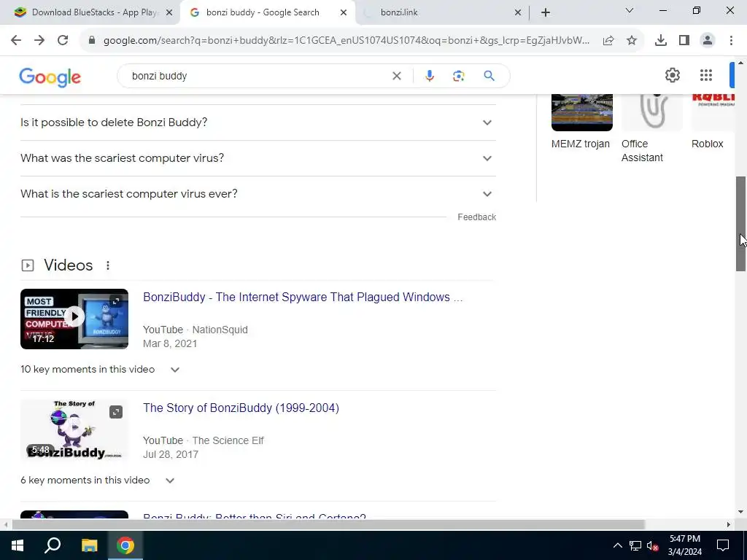The width and height of the screenshot is (747, 560).
Task: Click the vertical page scrollbar thumb
Action: [x=741, y=224]
